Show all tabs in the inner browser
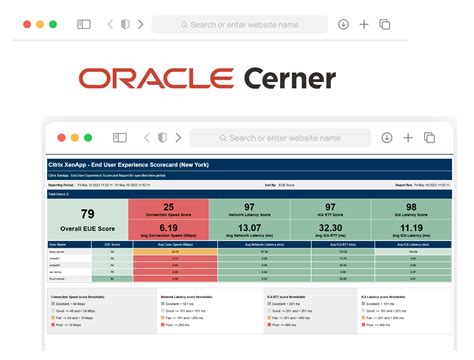Viewport: 474px width, 360px height. pyautogui.click(x=429, y=138)
